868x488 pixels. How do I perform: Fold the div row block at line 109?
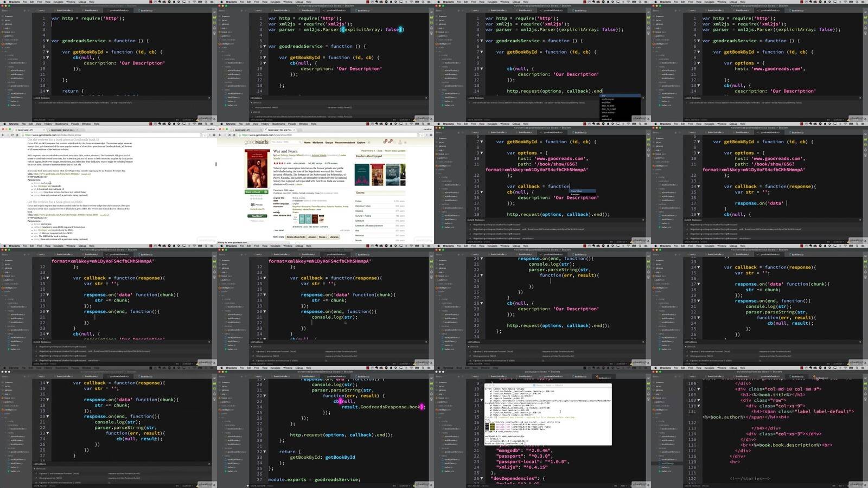pos(699,400)
